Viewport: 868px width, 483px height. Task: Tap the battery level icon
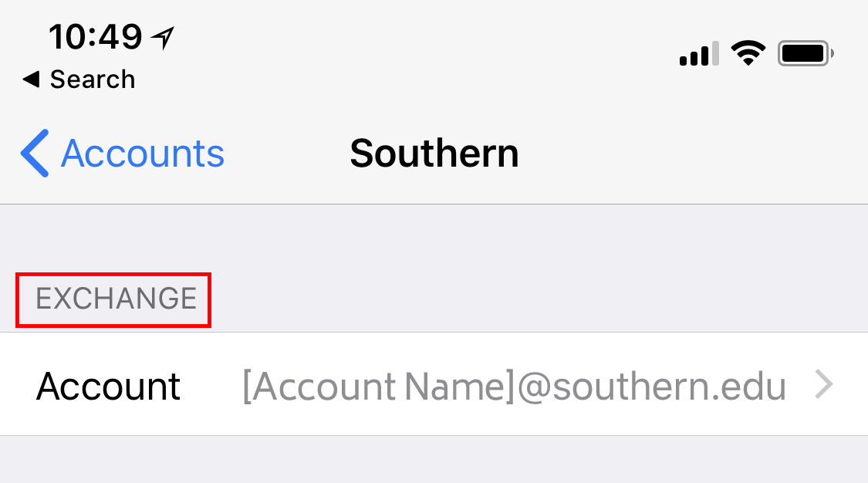(x=806, y=54)
